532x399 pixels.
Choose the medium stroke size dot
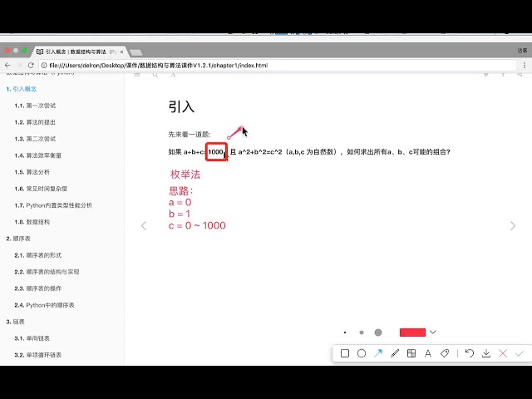[x=362, y=332]
